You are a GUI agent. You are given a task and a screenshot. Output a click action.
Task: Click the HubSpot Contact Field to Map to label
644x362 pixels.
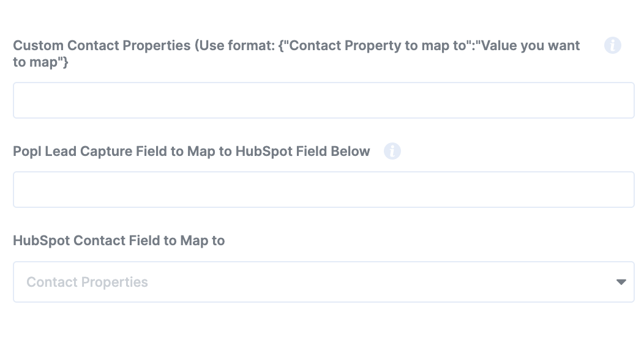pyautogui.click(x=119, y=240)
